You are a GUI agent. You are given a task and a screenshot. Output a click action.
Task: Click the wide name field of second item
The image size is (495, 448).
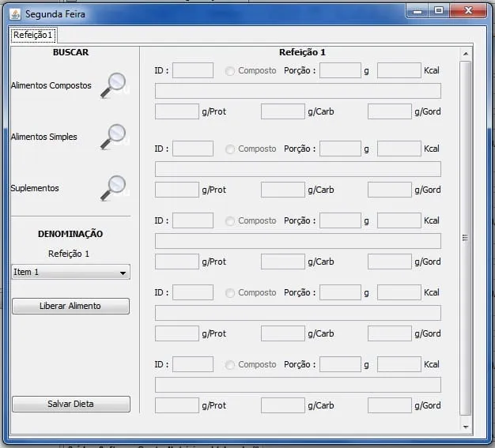(x=298, y=169)
